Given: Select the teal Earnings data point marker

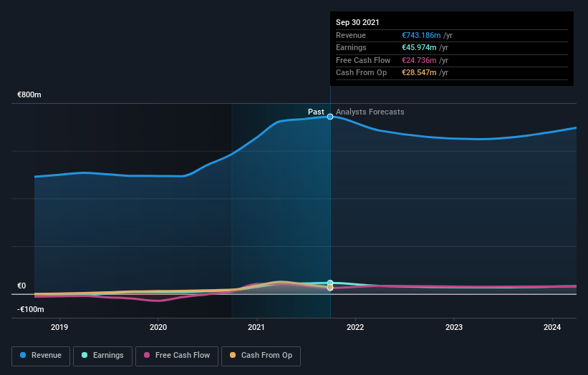Looking at the screenshot, I should tap(330, 283).
